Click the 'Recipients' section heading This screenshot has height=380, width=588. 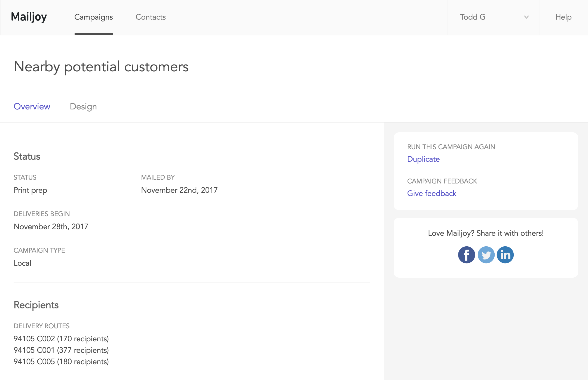click(36, 305)
